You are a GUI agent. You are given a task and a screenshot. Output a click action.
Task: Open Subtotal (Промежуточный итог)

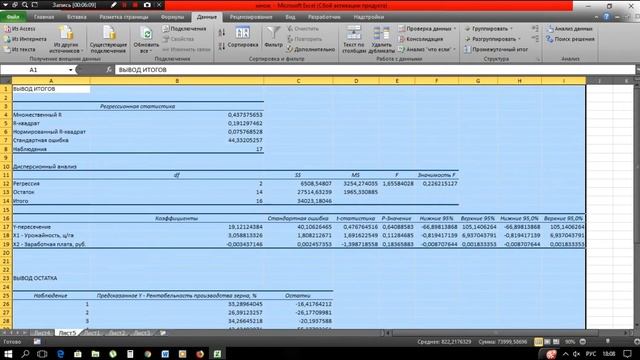click(x=496, y=49)
